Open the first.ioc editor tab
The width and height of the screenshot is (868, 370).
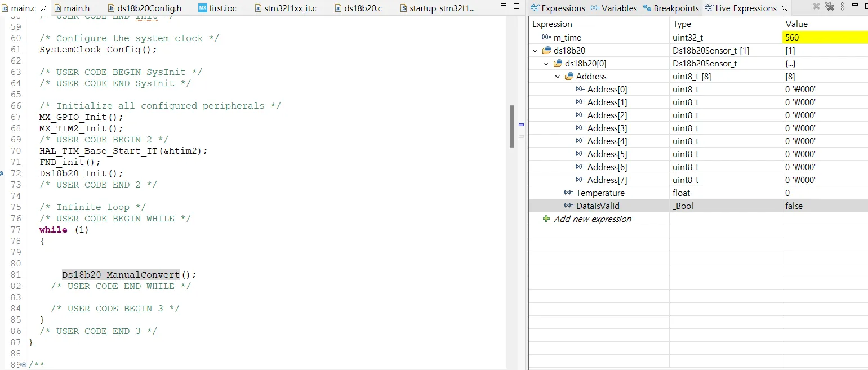pyautogui.click(x=217, y=8)
